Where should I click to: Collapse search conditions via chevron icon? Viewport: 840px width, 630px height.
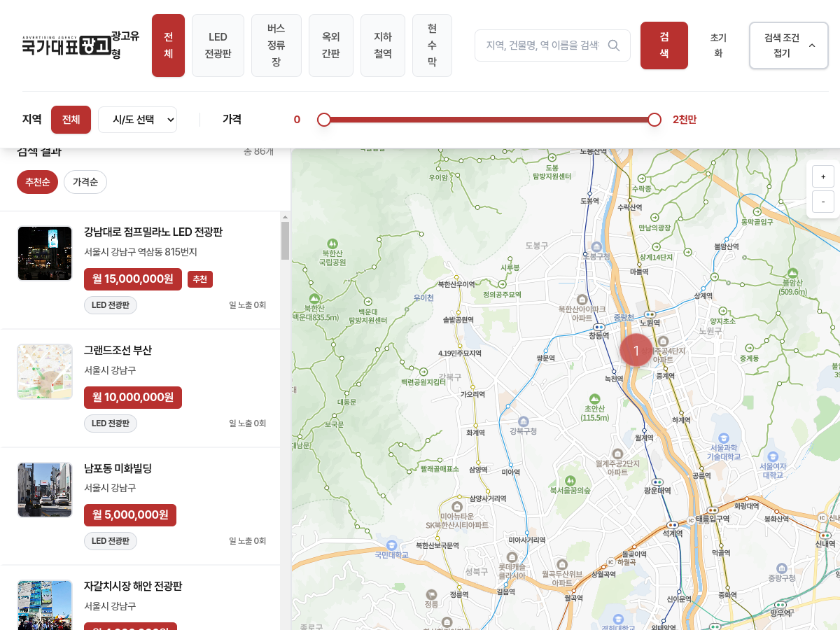812,45
